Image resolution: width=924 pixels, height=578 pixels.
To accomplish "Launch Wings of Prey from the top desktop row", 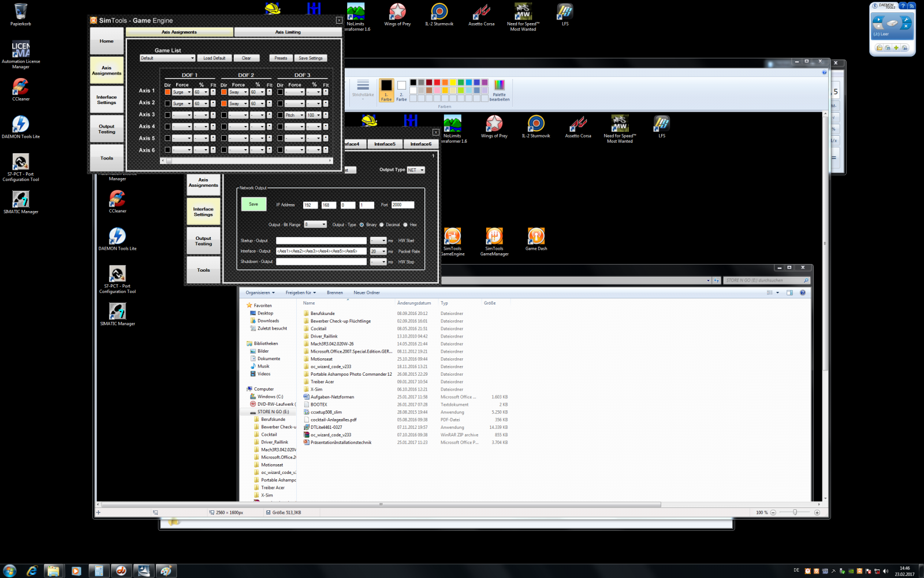I will (397, 14).
